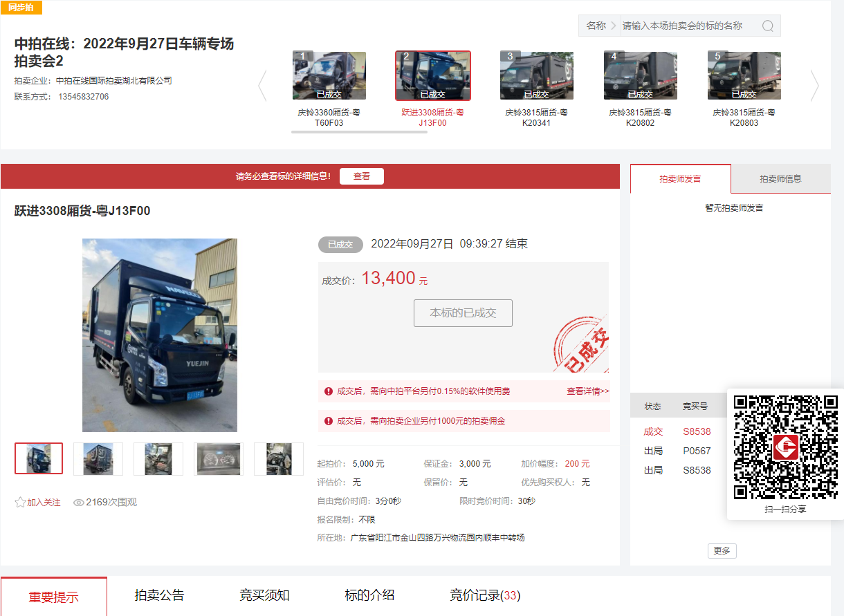The width and height of the screenshot is (844, 616).
Task: Click the 同步拍 orange tag
Action: point(21,8)
